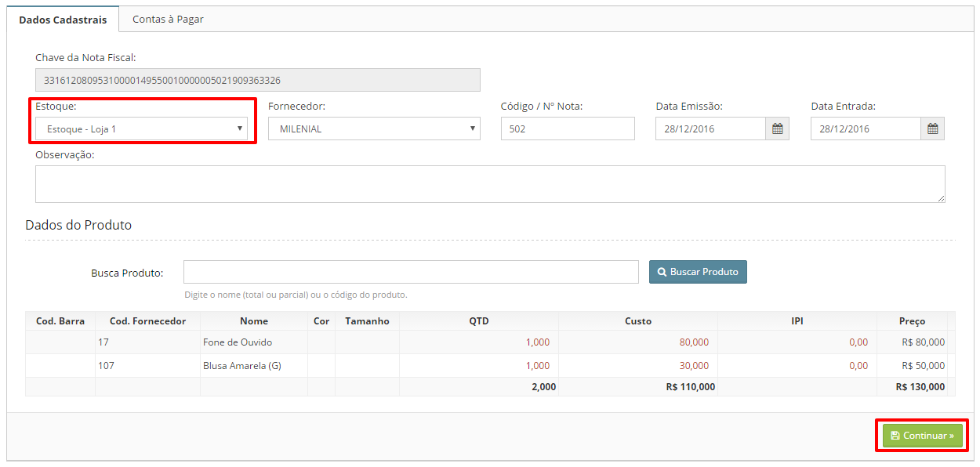Click into the Observação text area
The image size is (980, 467).
490,184
